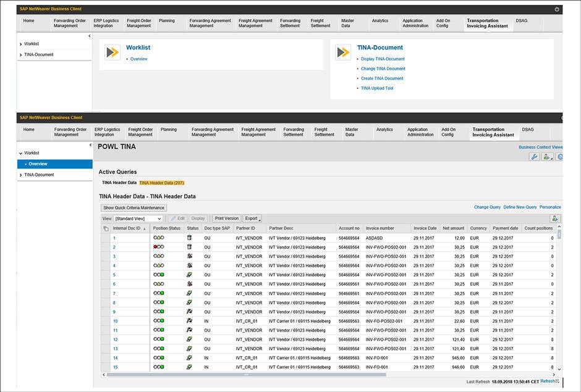Click the Net amount column header
This screenshot has width=581, height=392.
pyautogui.click(x=453, y=228)
